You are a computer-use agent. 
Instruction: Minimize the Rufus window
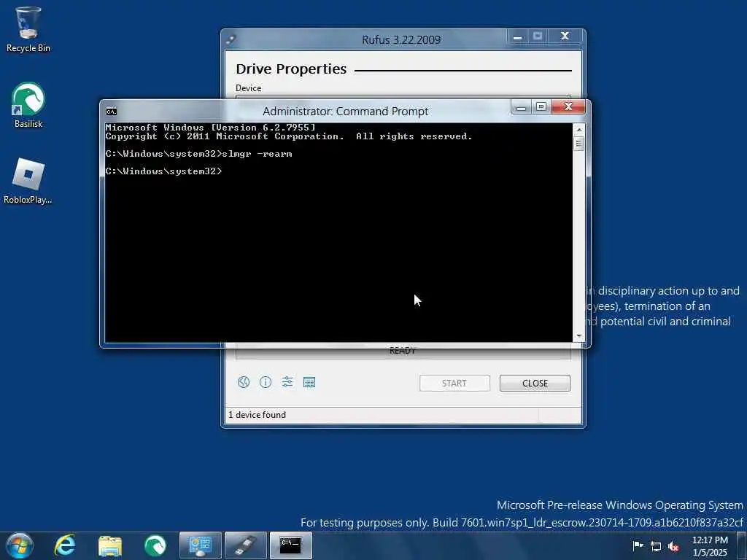coord(517,36)
